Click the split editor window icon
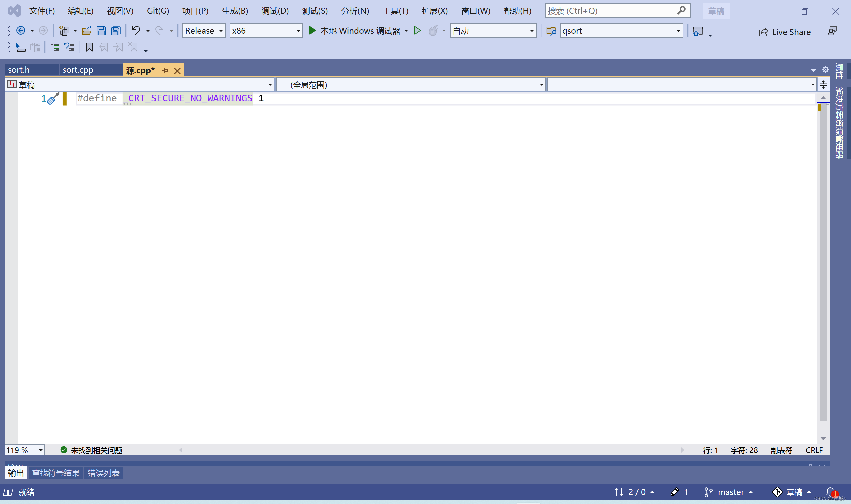This screenshot has width=851, height=504. click(x=823, y=85)
